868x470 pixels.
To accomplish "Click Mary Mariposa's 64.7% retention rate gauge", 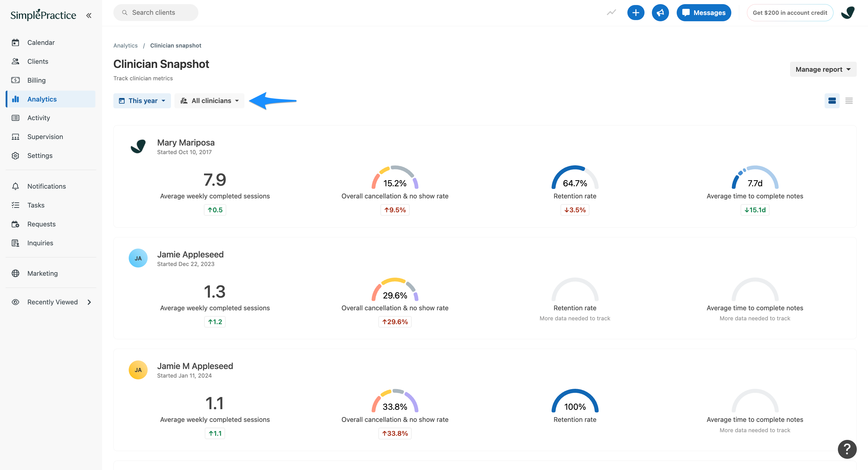I will pos(575,177).
